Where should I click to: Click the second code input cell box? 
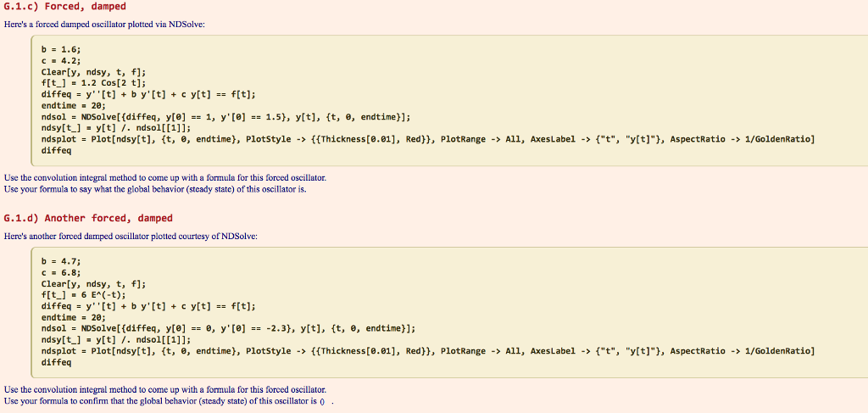click(449, 312)
